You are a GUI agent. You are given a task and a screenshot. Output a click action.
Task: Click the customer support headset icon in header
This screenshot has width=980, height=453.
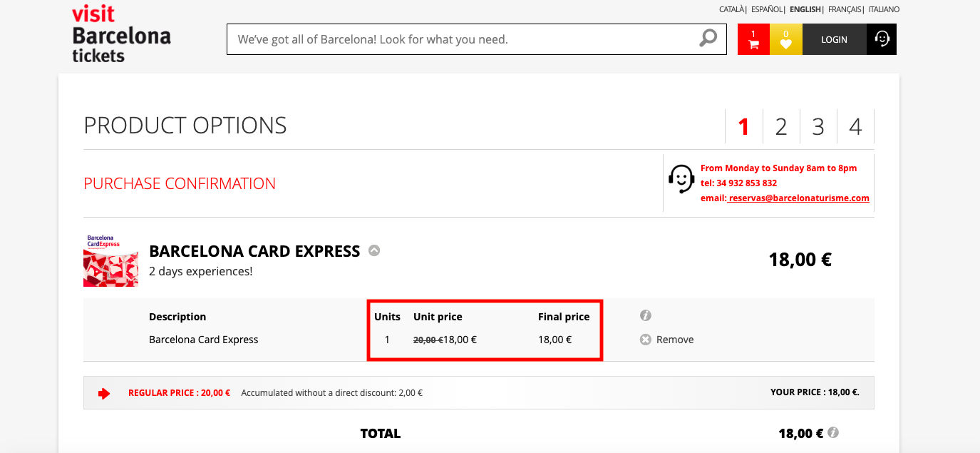pyautogui.click(x=882, y=39)
